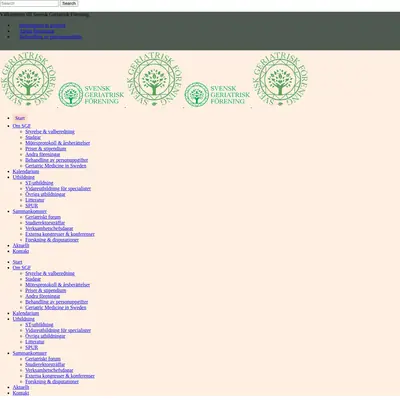Open Behandling av personuppgifter in dark header bar
This screenshot has height=400, width=400.
point(51,37)
